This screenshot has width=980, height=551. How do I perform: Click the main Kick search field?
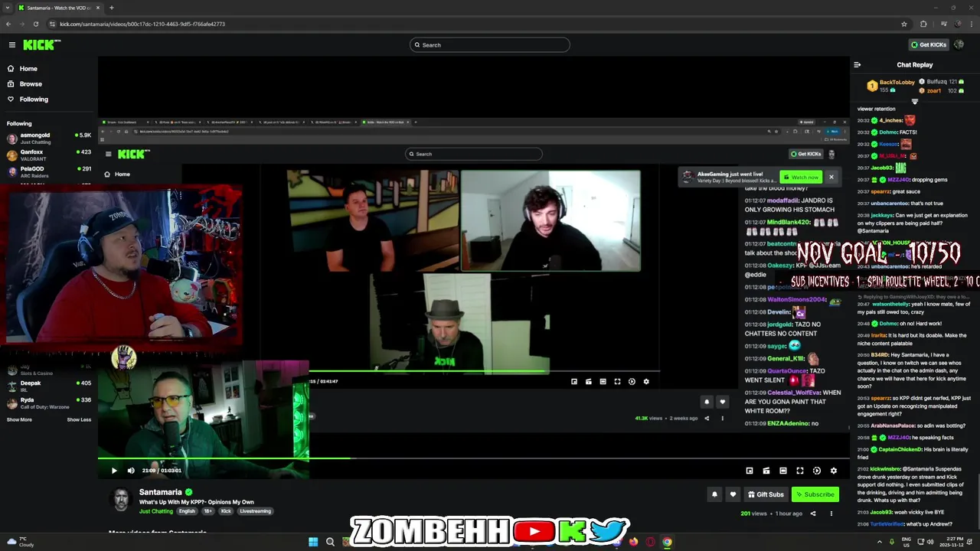(x=490, y=44)
